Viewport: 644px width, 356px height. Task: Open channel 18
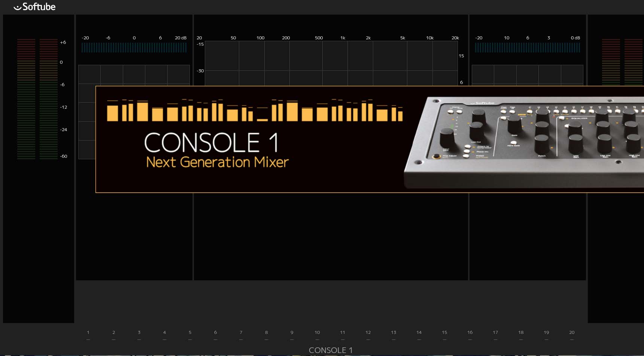[521, 332]
